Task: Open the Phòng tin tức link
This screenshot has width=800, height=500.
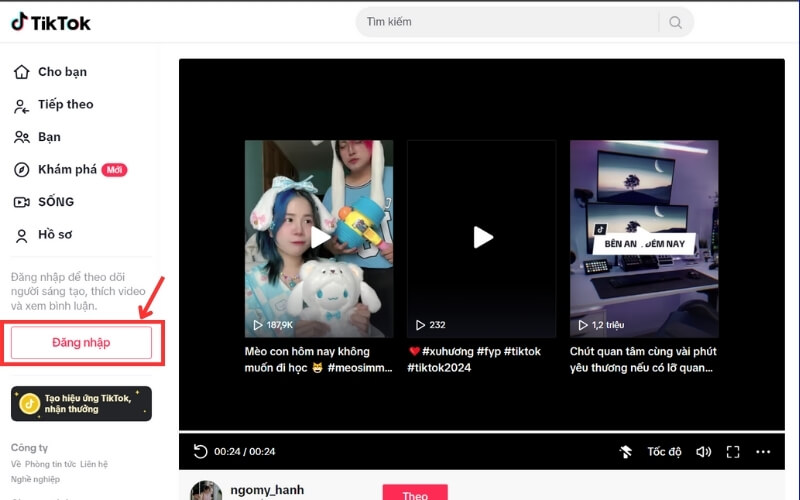Action: click(50, 464)
